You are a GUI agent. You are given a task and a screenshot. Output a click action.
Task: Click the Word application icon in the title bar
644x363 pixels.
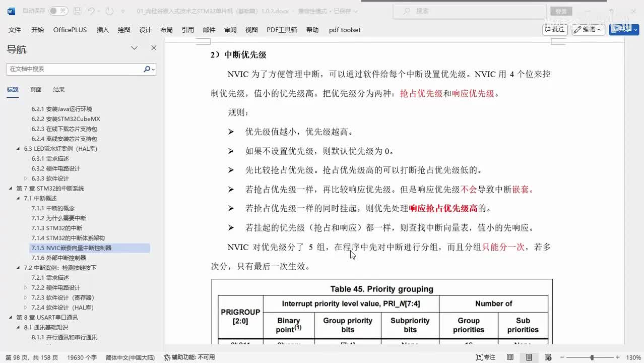pos(12,11)
